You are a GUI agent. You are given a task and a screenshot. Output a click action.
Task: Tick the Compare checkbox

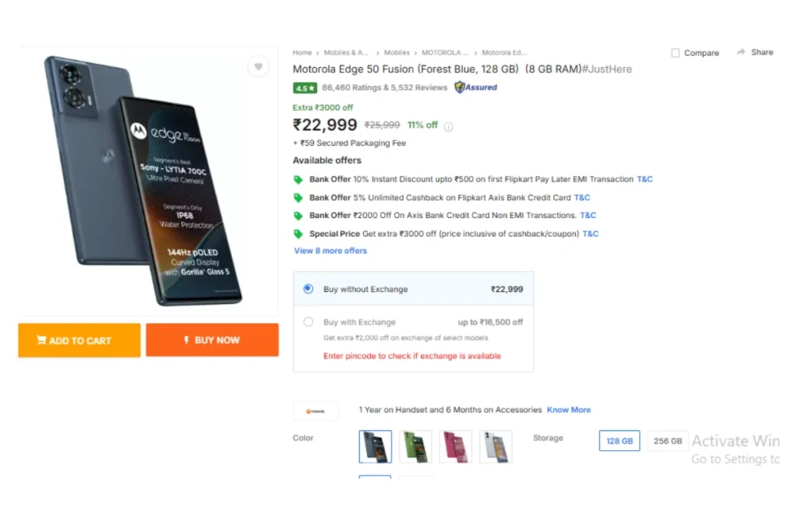point(675,53)
